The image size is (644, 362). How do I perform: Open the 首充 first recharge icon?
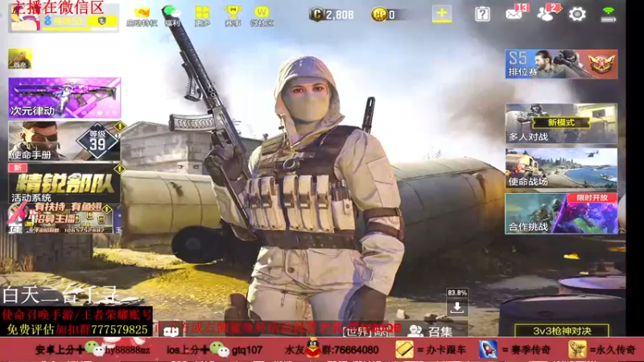19,59
